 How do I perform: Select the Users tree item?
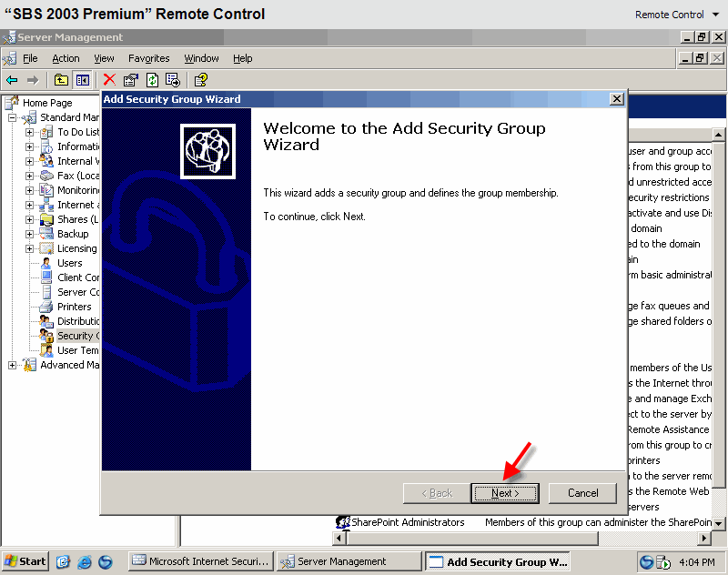pyautogui.click(x=70, y=263)
